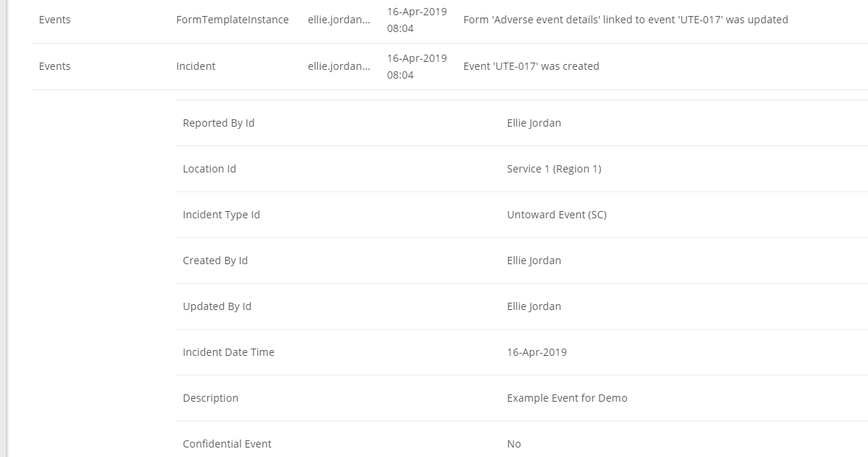The image size is (868, 457).
Task: Click the Untoward Event (SC) value
Action: [x=557, y=215]
